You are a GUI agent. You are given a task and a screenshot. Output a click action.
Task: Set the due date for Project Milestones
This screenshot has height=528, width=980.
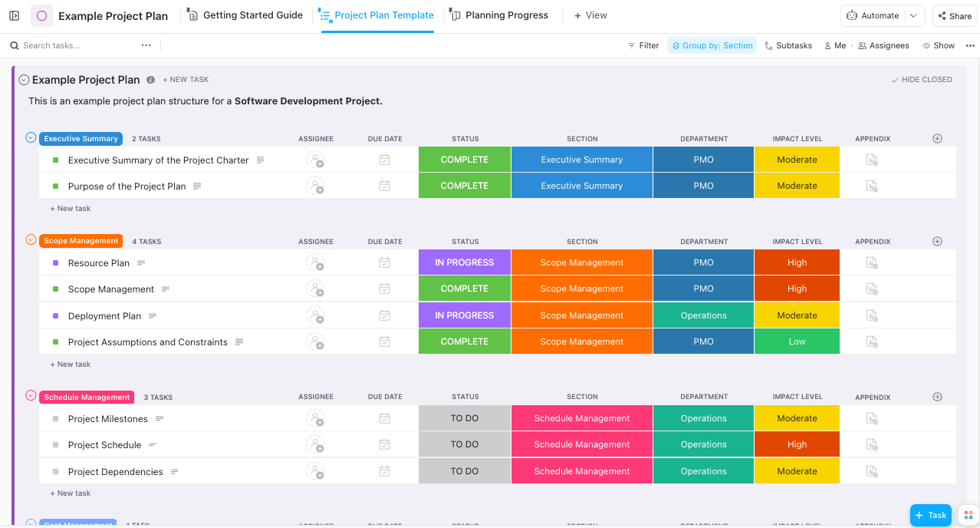pyautogui.click(x=384, y=418)
